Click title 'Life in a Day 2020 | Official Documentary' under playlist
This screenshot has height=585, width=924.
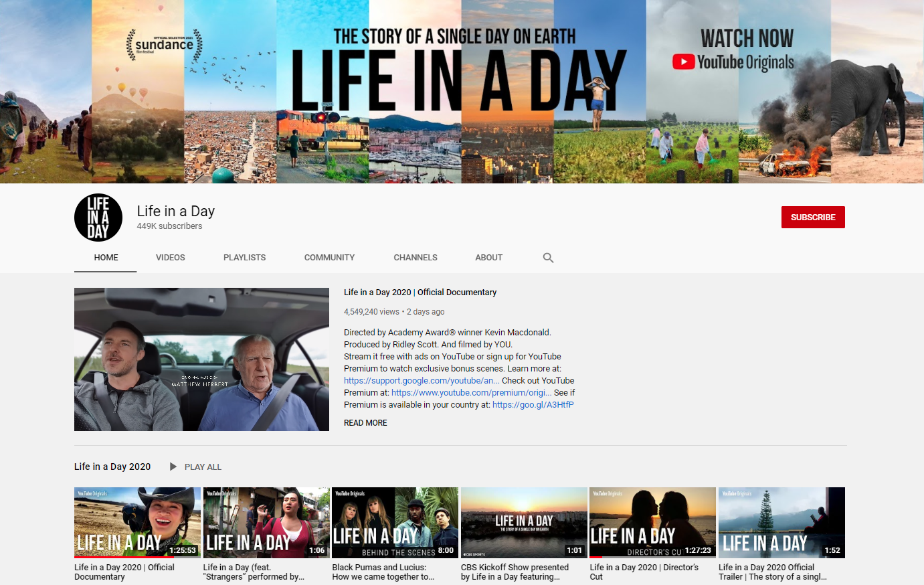click(124, 572)
